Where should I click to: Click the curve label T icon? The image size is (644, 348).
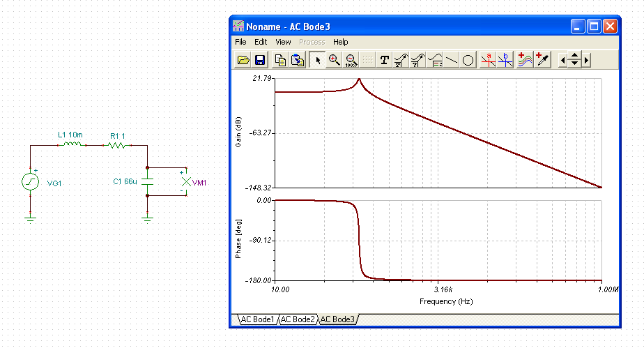[x=401, y=61]
